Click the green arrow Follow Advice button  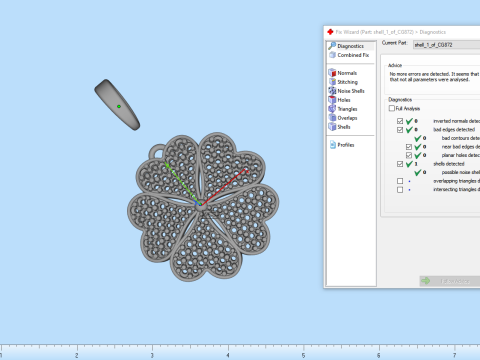(x=450, y=281)
